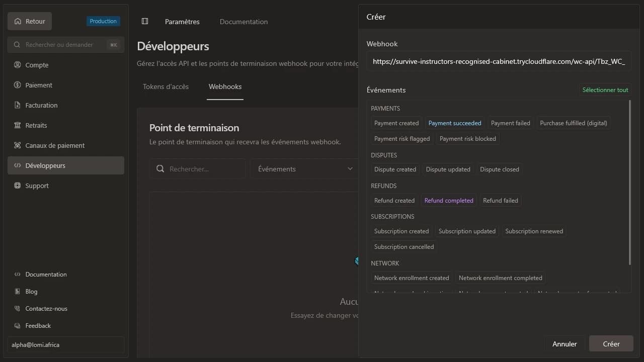
Task: Click the Blog book icon
Action: click(18, 292)
